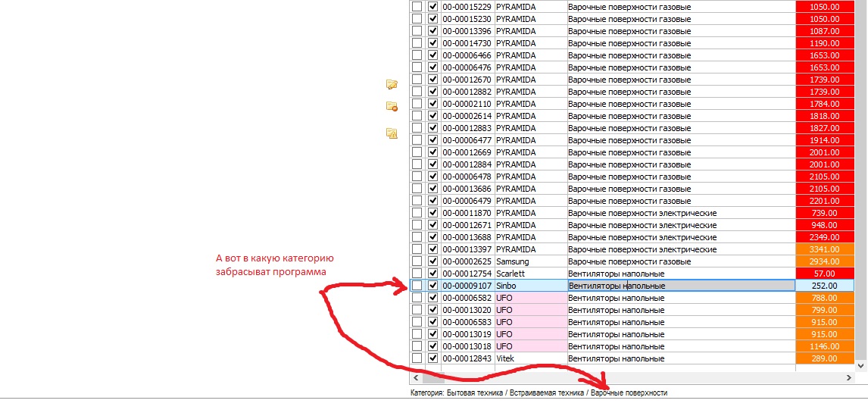The width and height of the screenshot is (868, 416).
Task: Tick the empty checkbox in row 00-00009107
Action: pyautogui.click(x=417, y=286)
